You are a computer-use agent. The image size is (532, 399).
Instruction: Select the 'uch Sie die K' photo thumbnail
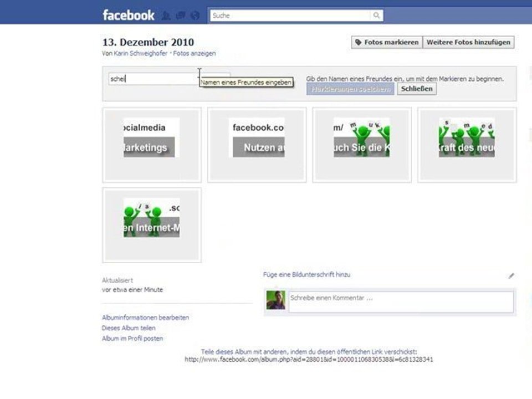[x=362, y=145]
